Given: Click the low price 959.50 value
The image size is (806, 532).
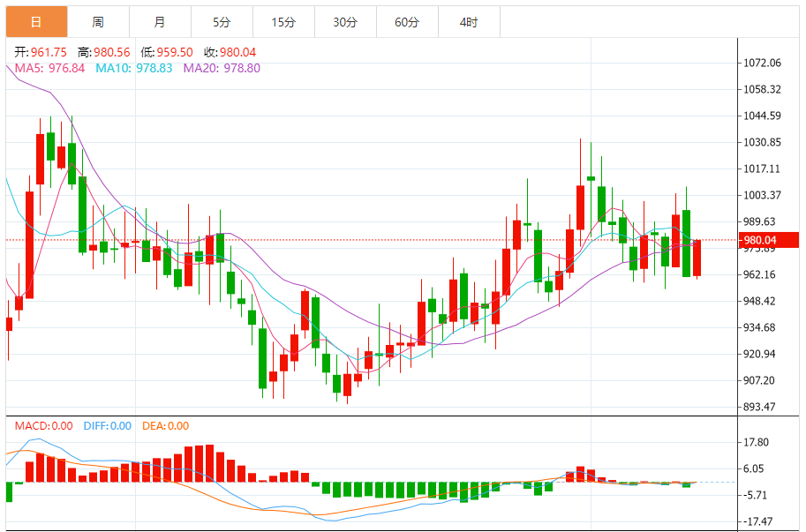Looking at the screenshot, I should pyautogui.click(x=175, y=52).
